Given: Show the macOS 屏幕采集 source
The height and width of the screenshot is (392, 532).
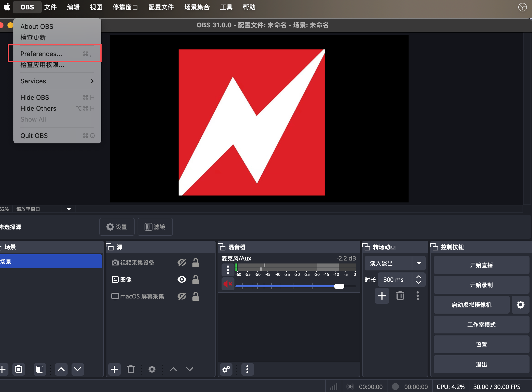Looking at the screenshot, I should 182,296.
